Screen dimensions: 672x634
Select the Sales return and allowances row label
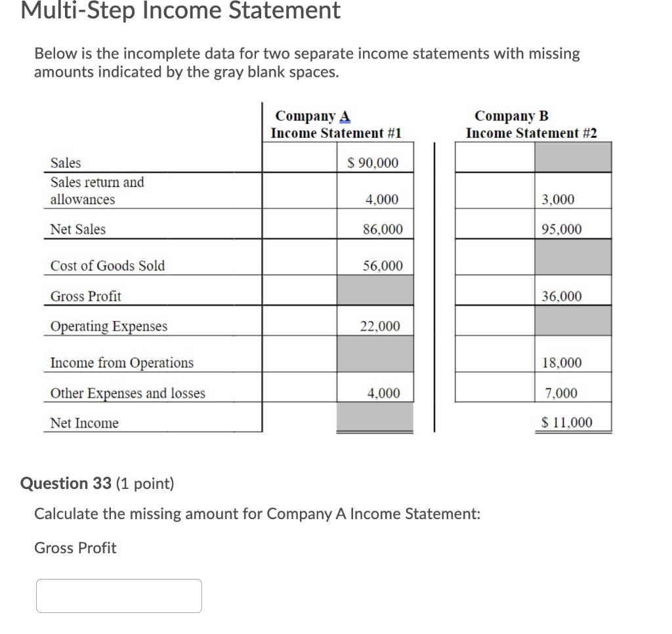coord(96,191)
